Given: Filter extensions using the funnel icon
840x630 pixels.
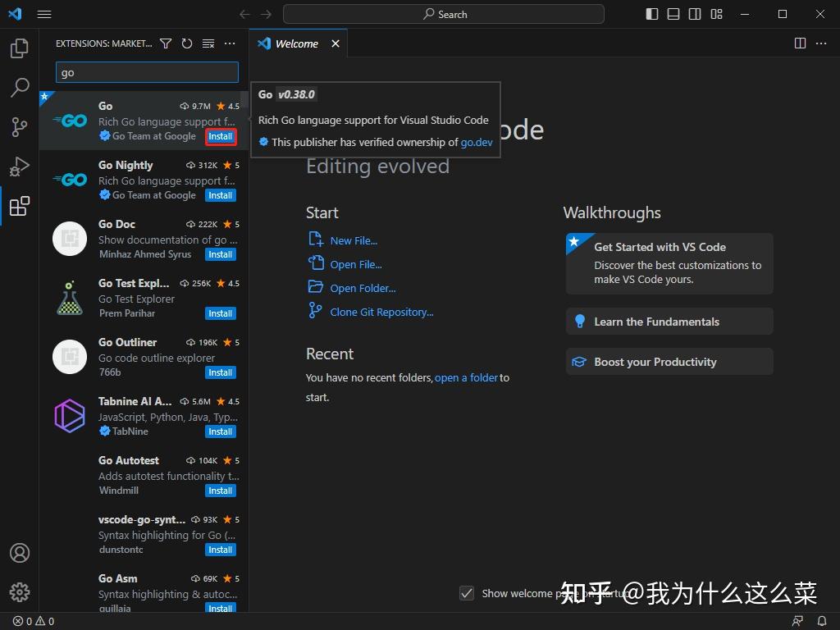Looking at the screenshot, I should tap(166, 43).
